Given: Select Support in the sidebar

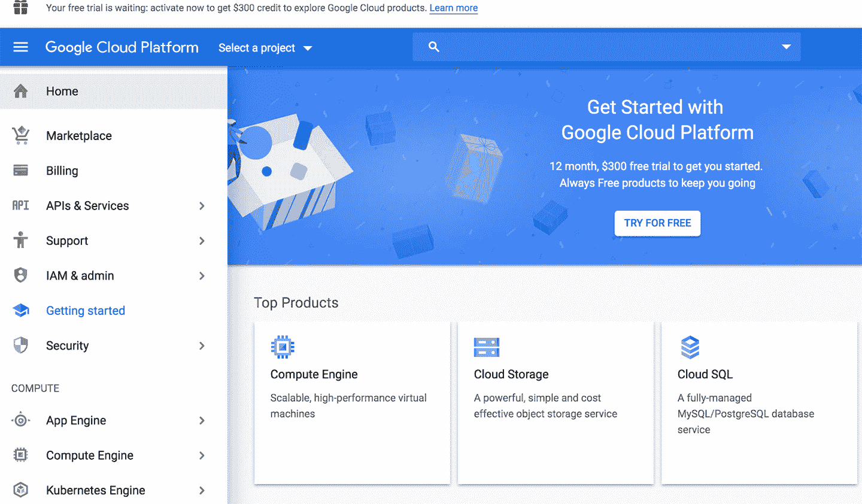Looking at the screenshot, I should tap(67, 241).
